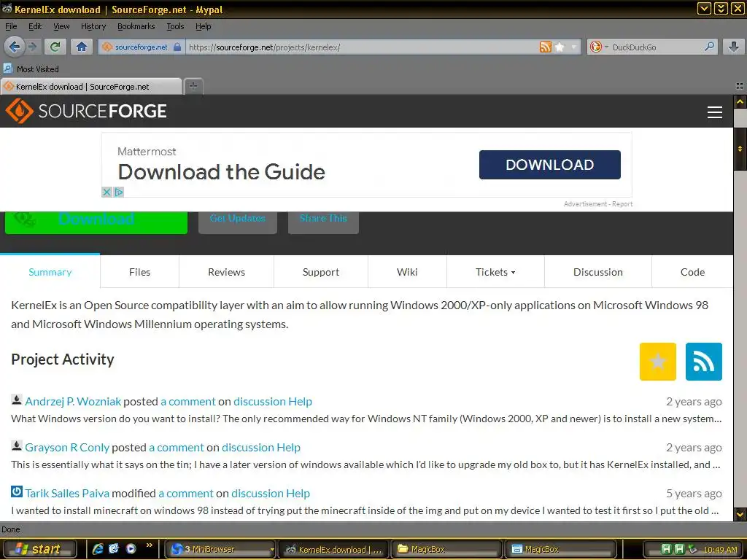Switch to the Reviews tab

pyautogui.click(x=226, y=272)
